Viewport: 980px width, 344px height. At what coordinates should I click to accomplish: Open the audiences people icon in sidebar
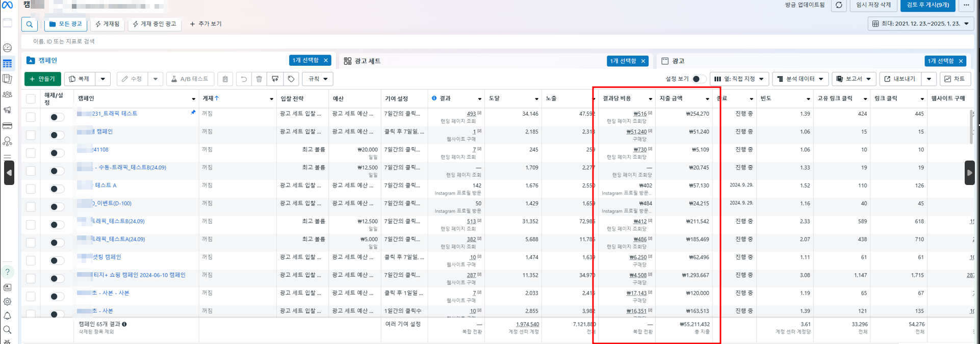(x=8, y=94)
